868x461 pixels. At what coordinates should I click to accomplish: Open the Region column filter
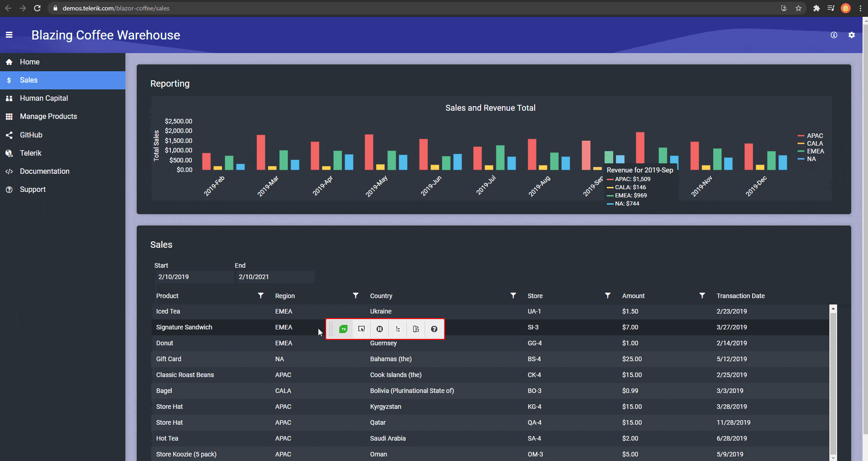coord(356,295)
